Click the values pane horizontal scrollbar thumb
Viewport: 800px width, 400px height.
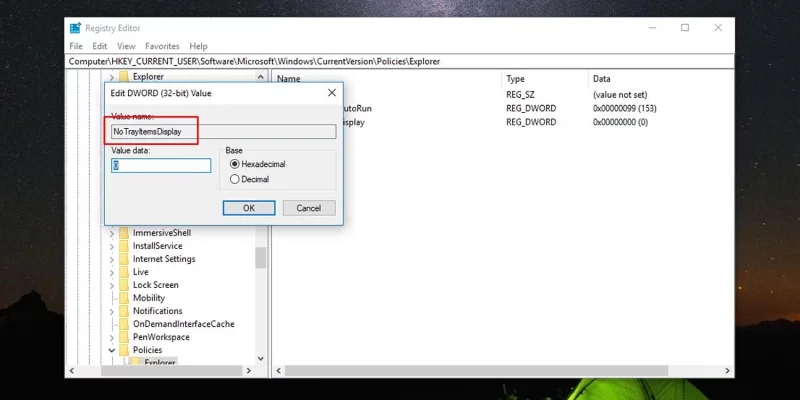click(x=476, y=370)
